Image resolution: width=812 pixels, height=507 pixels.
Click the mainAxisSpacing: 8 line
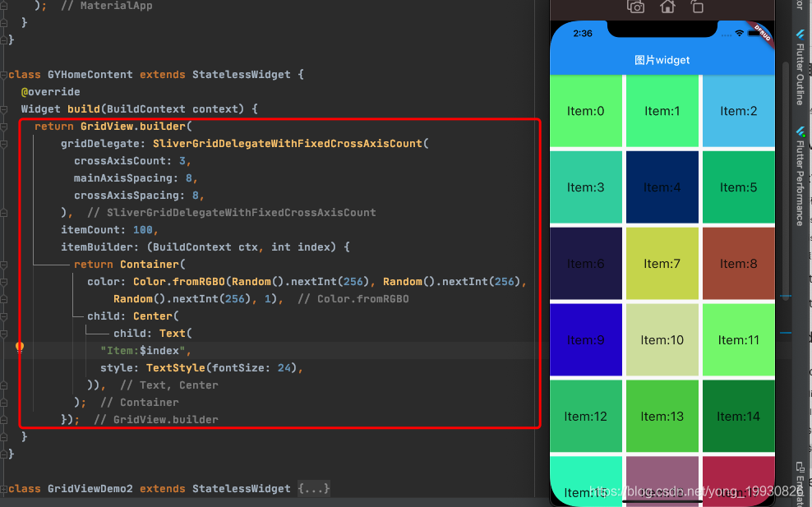point(136,178)
